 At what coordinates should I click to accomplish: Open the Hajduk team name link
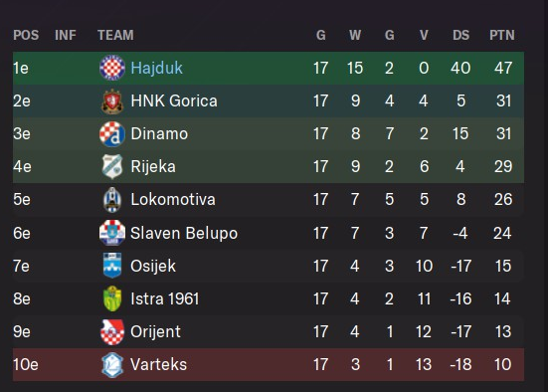(156, 68)
